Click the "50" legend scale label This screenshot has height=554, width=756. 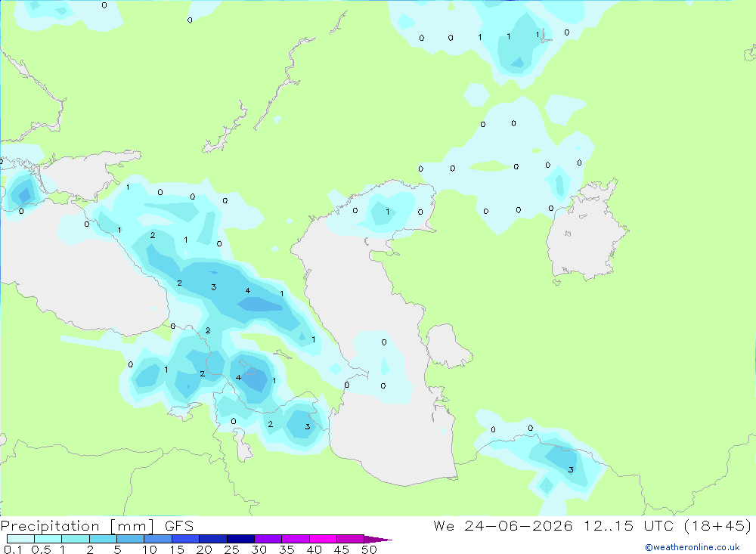pos(370,549)
